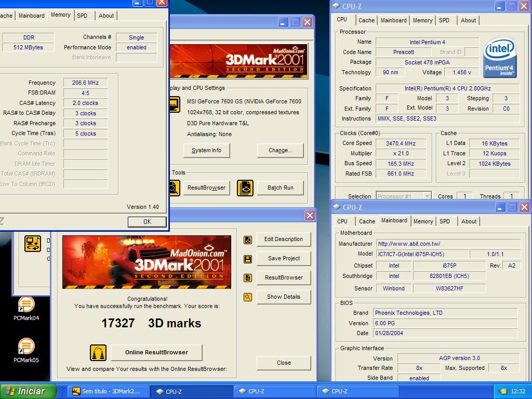532x399 pixels.
Task: Click the Batch Run button
Action: coord(280,188)
